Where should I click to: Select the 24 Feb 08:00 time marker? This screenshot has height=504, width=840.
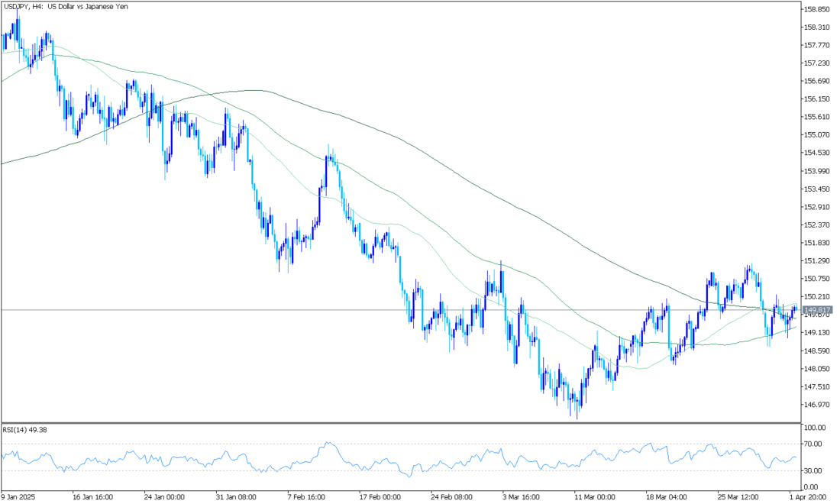452,495
